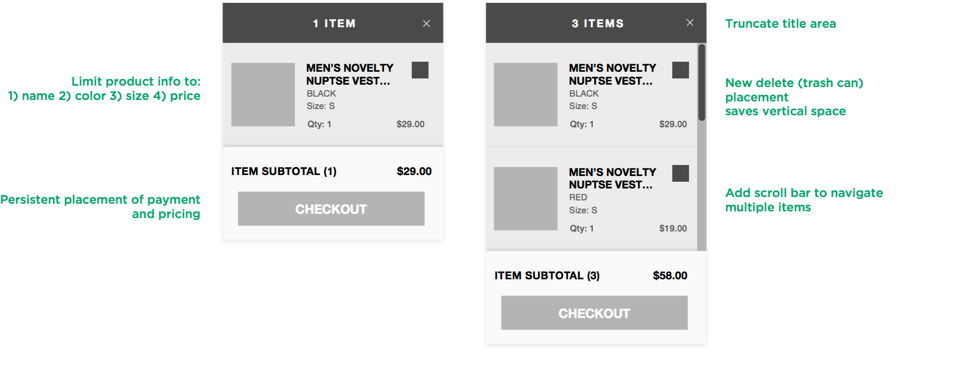
Task: Click the 3 ITEMS header title
Action: (598, 23)
